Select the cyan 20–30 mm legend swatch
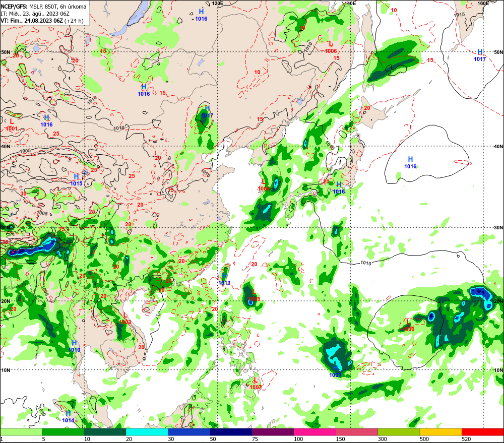Viewport: 504px width, 443px height. tap(147, 432)
